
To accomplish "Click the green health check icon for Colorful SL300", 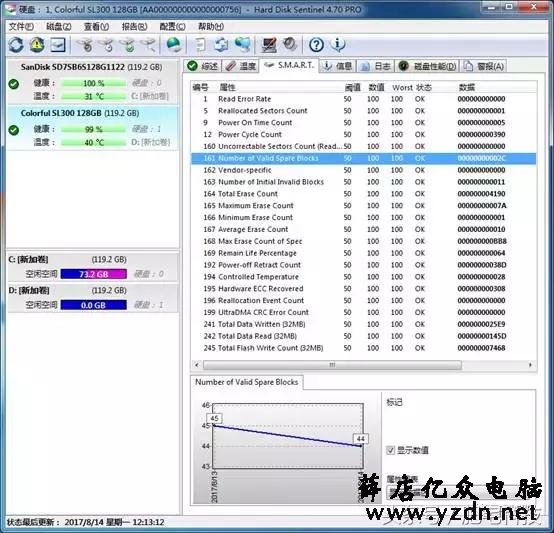I will 14,130.
